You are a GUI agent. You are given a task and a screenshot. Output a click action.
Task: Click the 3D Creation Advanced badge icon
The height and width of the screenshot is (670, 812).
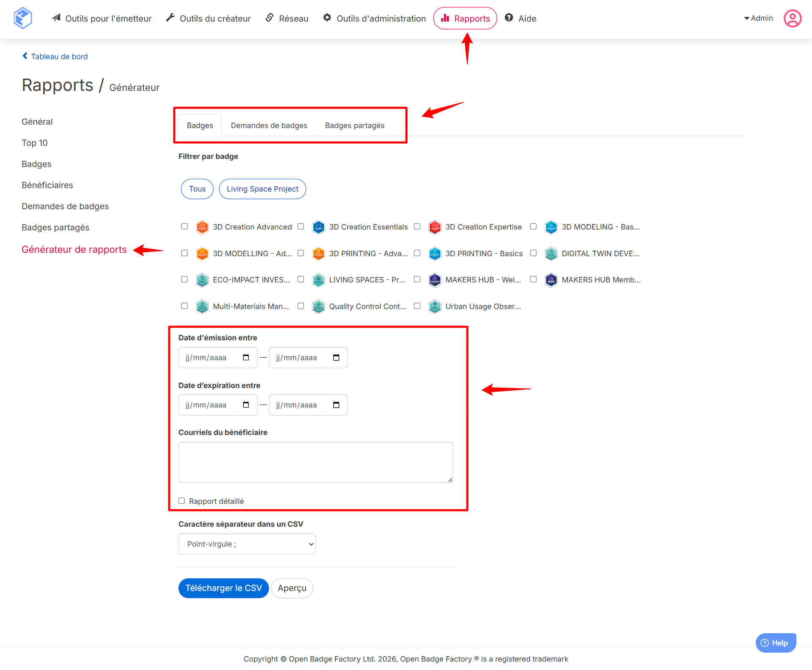point(202,227)
